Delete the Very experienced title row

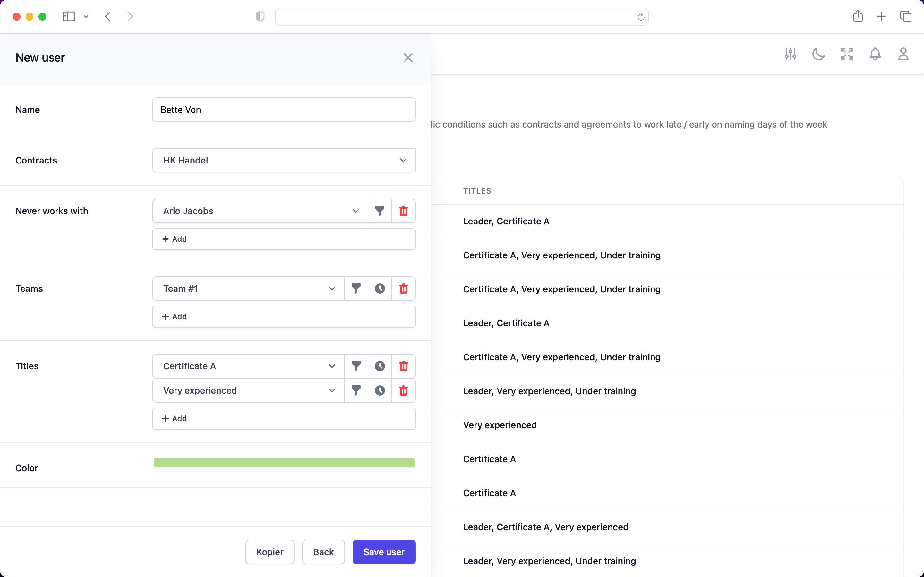tap(403, 390)
